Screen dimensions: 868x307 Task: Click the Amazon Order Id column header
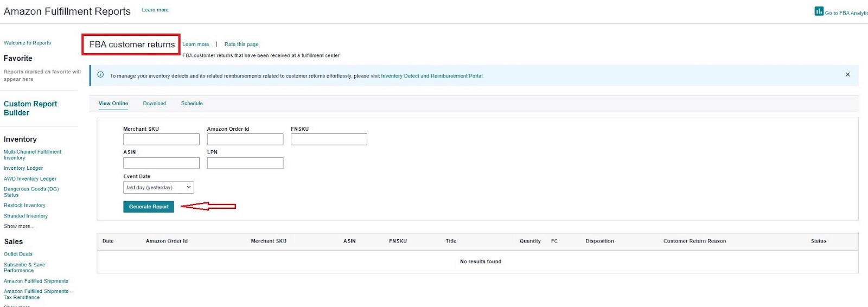coord(167,241)
